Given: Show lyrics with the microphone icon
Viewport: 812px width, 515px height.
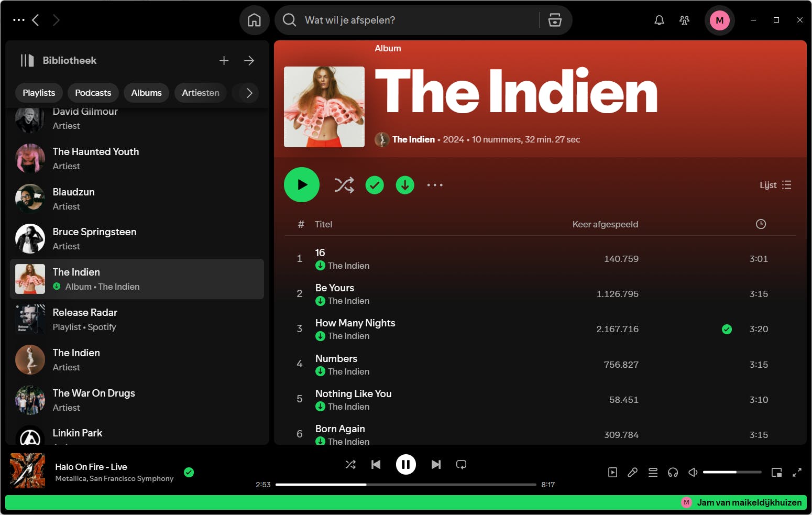Looking at the screenshot, I should pyautogui.click(x=632, y=472).
